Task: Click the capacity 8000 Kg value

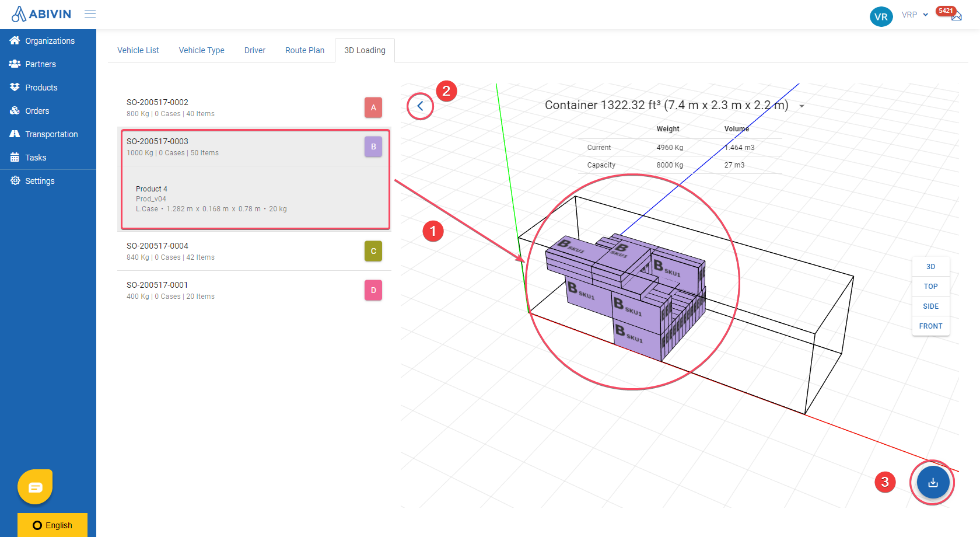Action: (670, 165)
